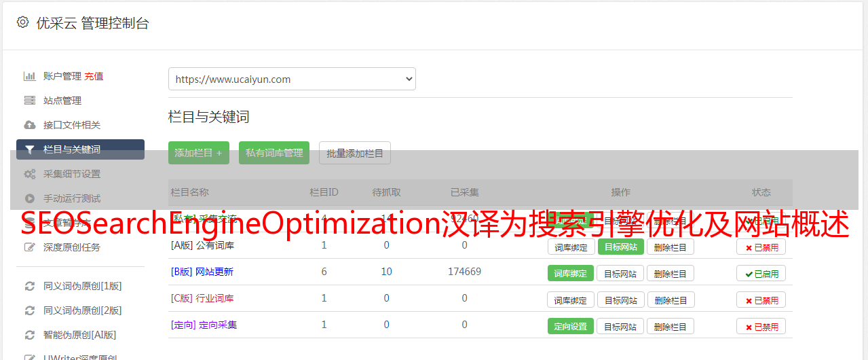Click the 待抓取 value 10 in the 网站更新 row
Screen dimensions: 868x360
tap(386, 272)
